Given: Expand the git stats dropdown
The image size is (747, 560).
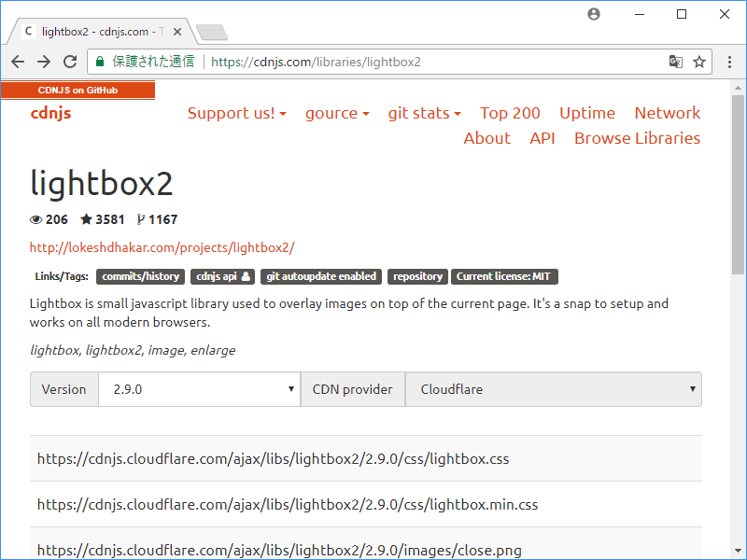Looking at the screenshot, I should click(424, 113).
